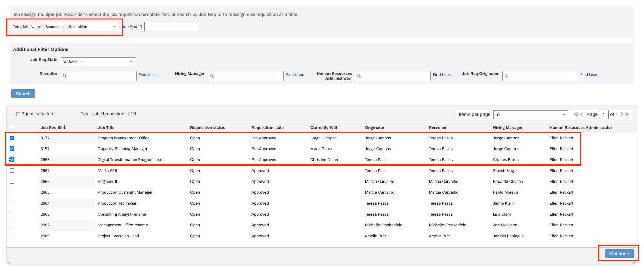
Task: Go to next page arrow
Action: [x=622, y=114]
